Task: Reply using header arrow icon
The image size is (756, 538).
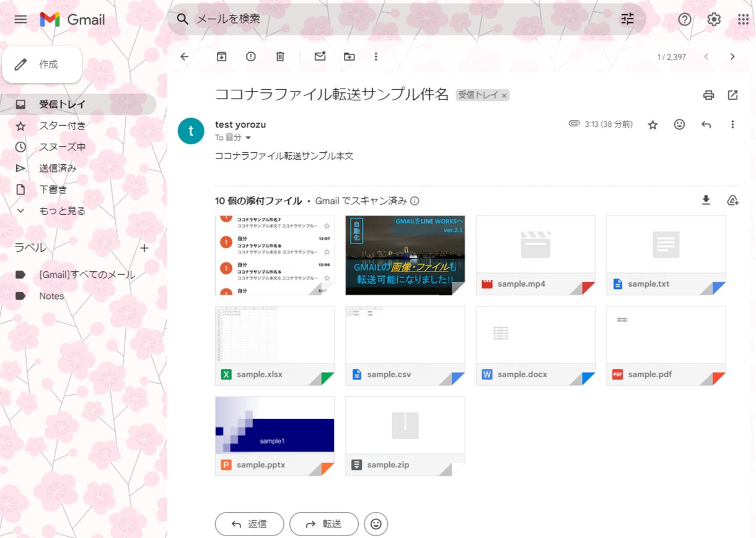Action: [x=706, y=124]
